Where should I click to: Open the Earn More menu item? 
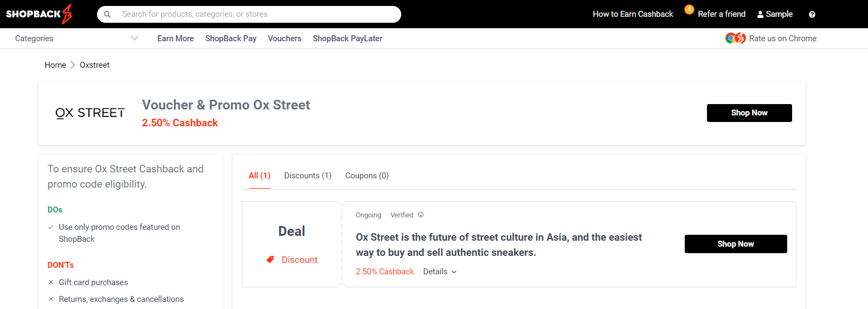(x=175, y=38)
